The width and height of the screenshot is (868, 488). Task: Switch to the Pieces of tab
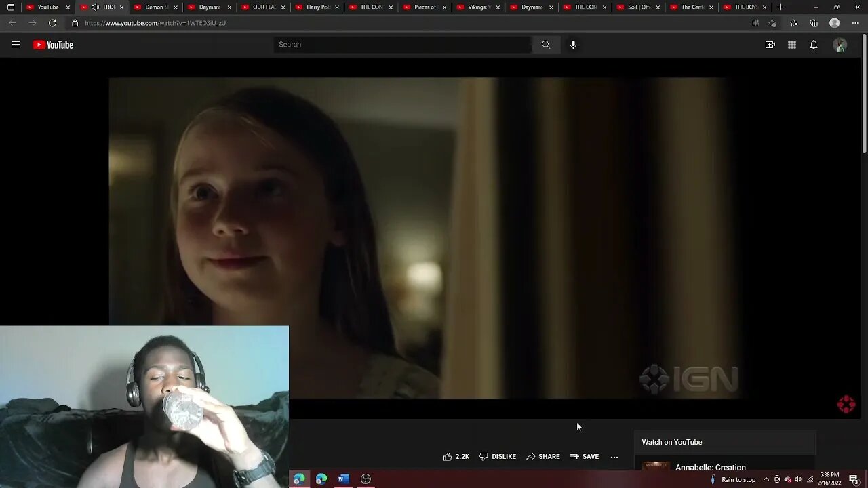[x=425, y=7]
